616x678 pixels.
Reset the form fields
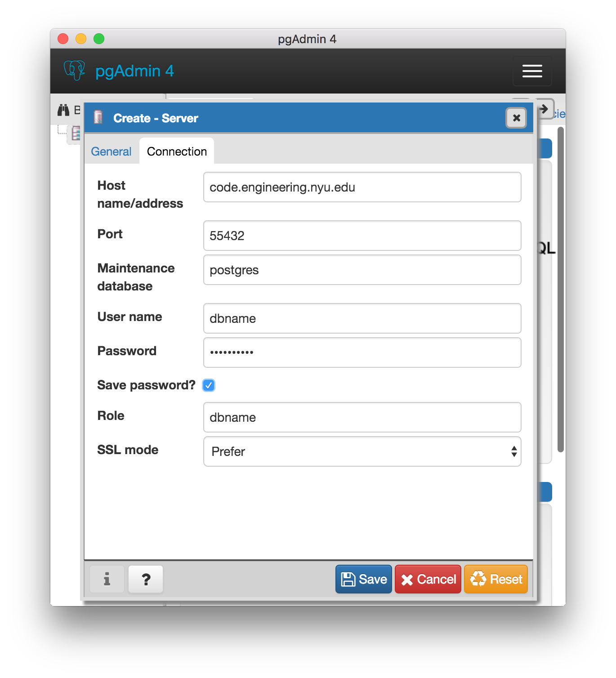[496, 579]
